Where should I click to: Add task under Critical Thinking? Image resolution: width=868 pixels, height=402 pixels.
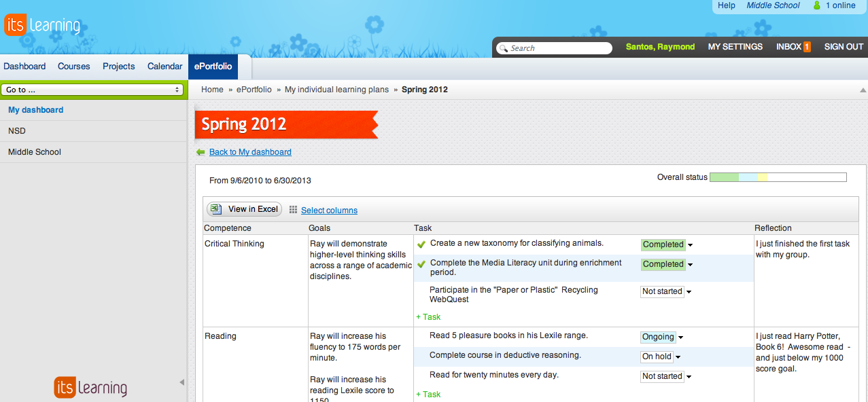428,317
